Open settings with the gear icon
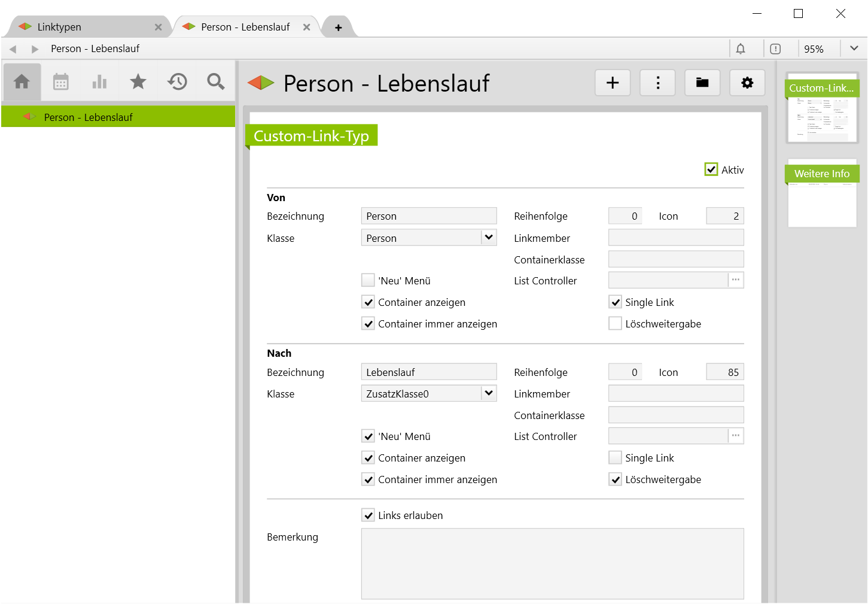Image resolution: width=868 pixels, height=604 pixels. (x=747, y=83)
